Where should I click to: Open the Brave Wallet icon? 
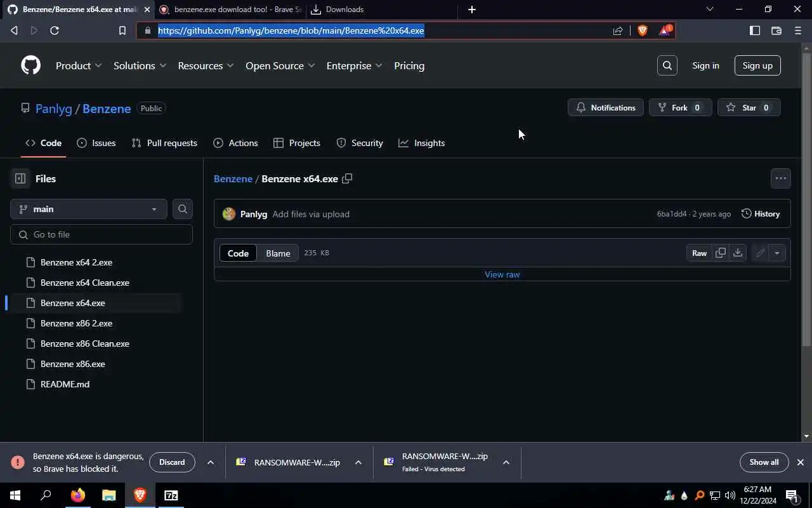776,30
